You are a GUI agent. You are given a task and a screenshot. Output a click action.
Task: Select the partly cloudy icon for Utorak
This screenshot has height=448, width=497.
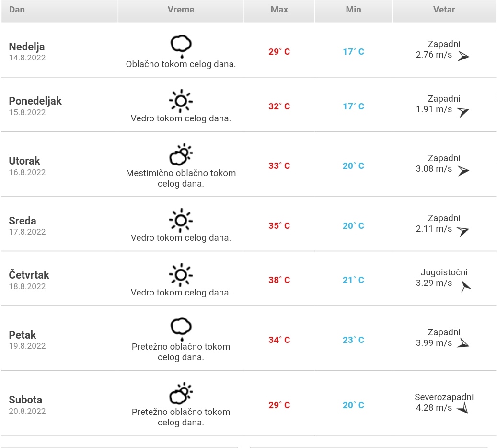coord(181,154)
